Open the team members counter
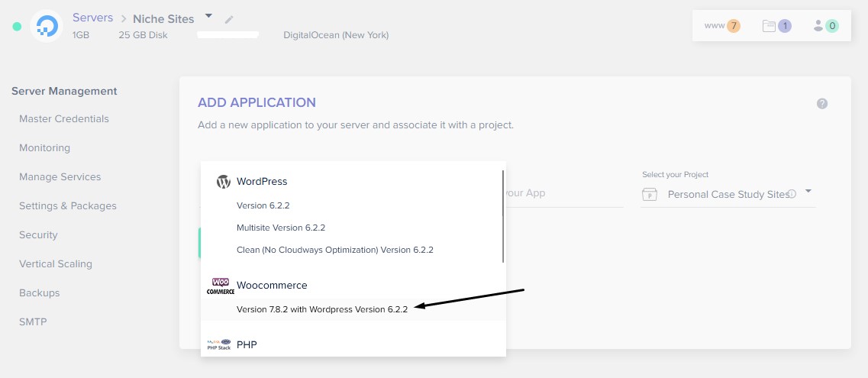This screenshot has width=868, height=378. [x=825, y=25]
